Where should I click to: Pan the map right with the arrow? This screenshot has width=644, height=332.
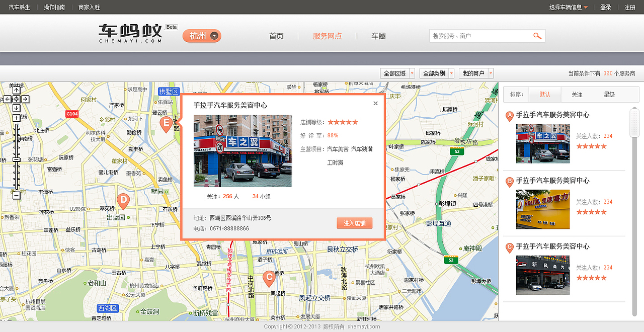(25, 99)
